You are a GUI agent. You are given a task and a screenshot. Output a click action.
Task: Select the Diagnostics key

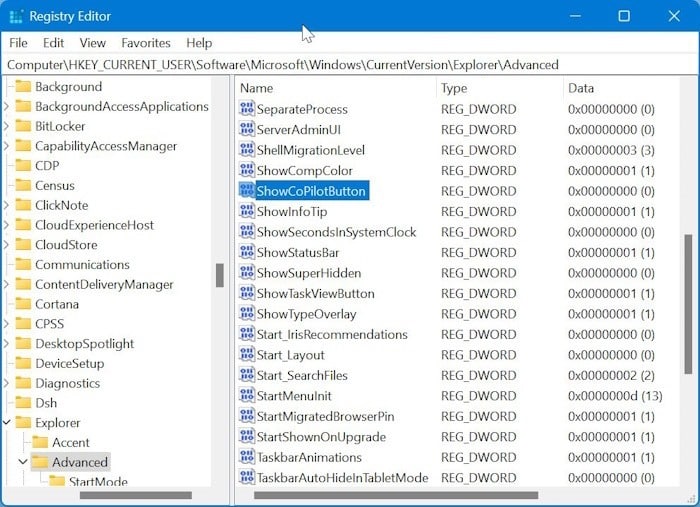pos(67,383)
